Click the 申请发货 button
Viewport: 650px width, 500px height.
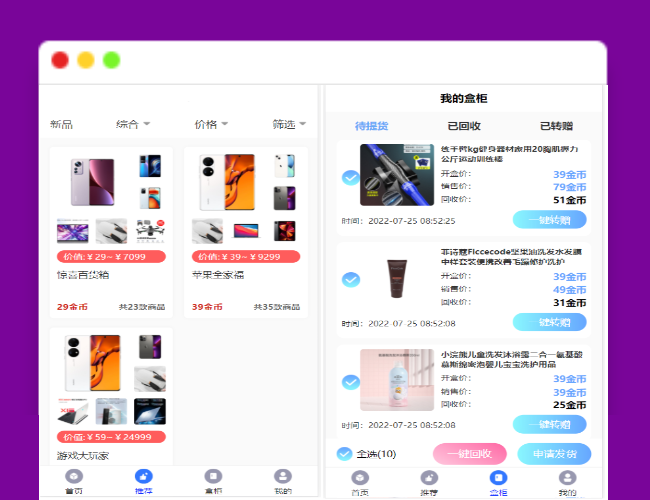click(554, 454)
